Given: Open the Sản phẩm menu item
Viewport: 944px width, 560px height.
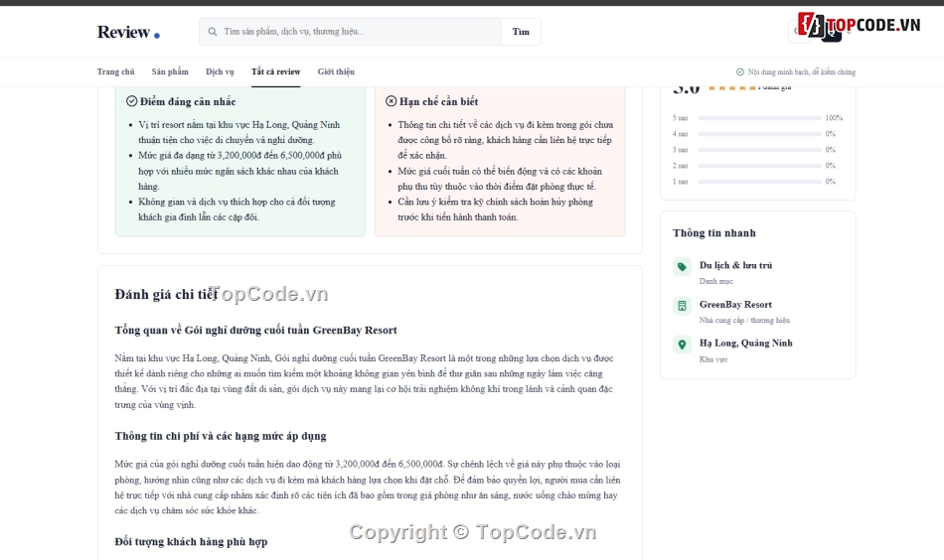Looking at the screenshot, I should (x=170, y=71).
